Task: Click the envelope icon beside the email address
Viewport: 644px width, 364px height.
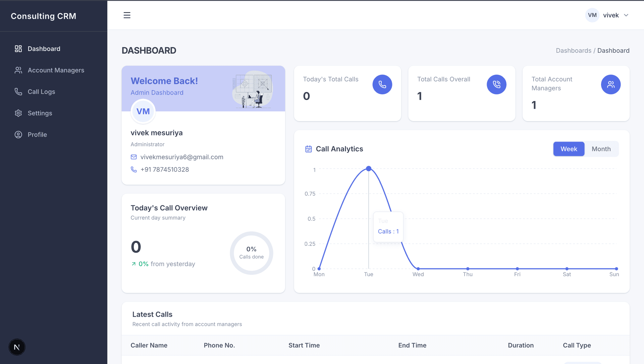Action: click(x=133, y=157)
